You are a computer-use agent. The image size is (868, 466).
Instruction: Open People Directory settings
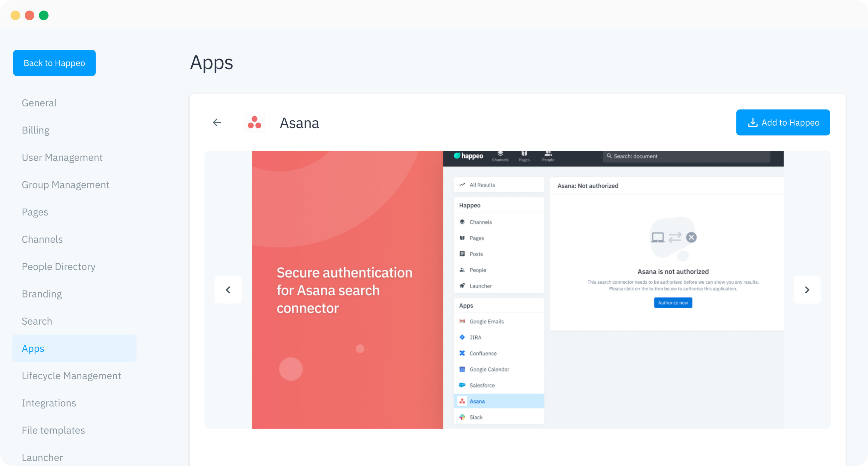tap(59, 266)
